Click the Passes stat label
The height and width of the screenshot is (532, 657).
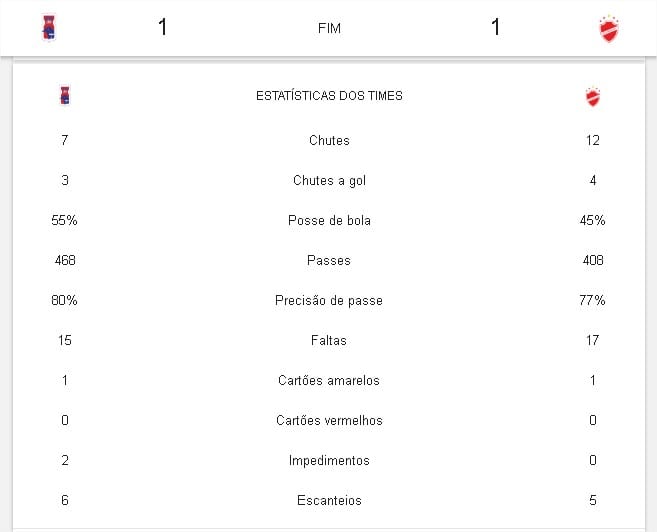329,260
